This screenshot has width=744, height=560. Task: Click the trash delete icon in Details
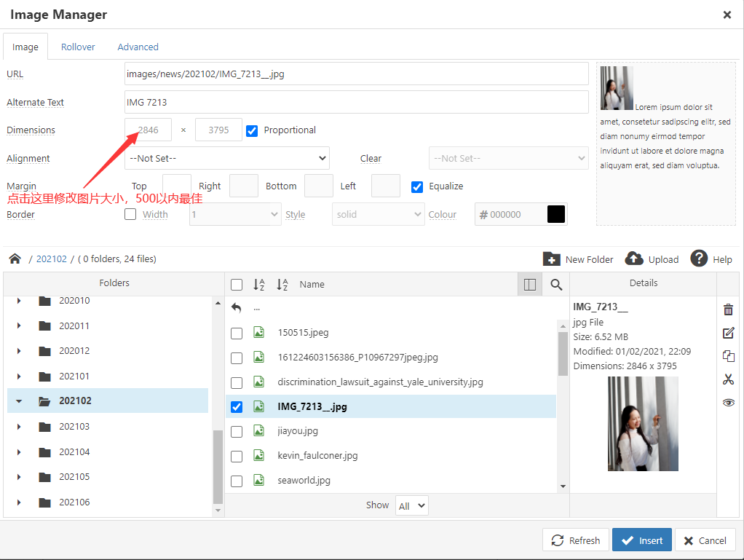tap(728, 309)
